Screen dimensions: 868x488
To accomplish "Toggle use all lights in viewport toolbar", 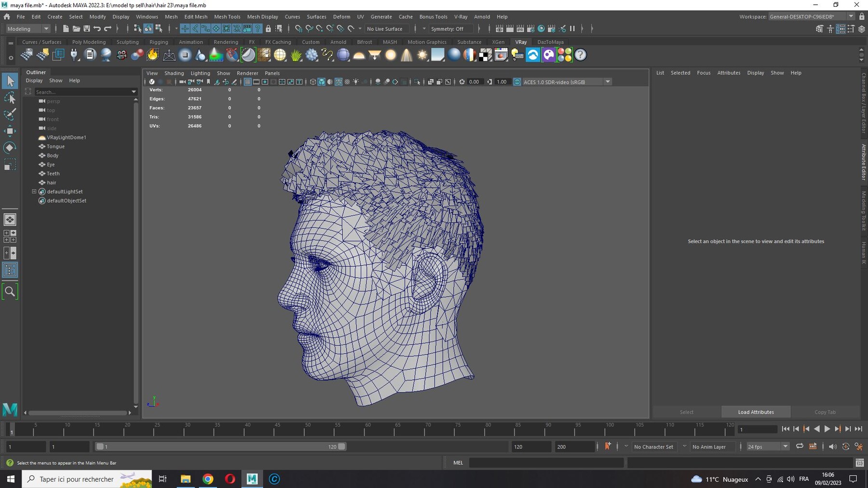I will 356,82.
